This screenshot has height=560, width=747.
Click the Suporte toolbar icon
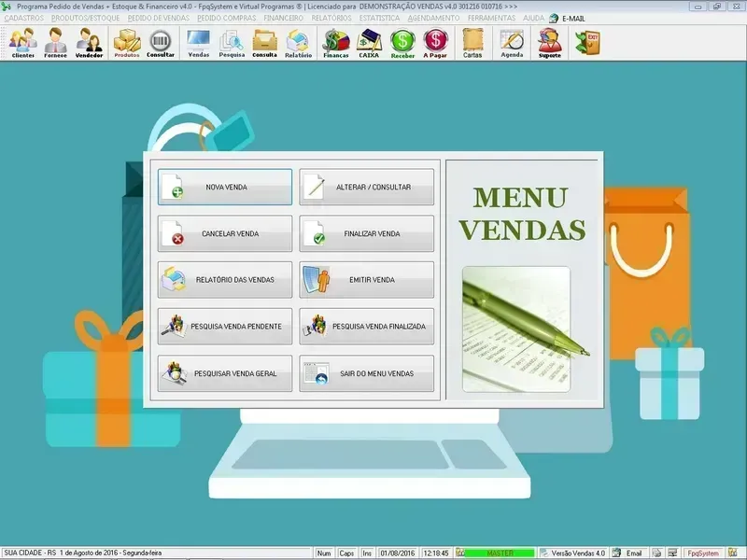point(550,43)
